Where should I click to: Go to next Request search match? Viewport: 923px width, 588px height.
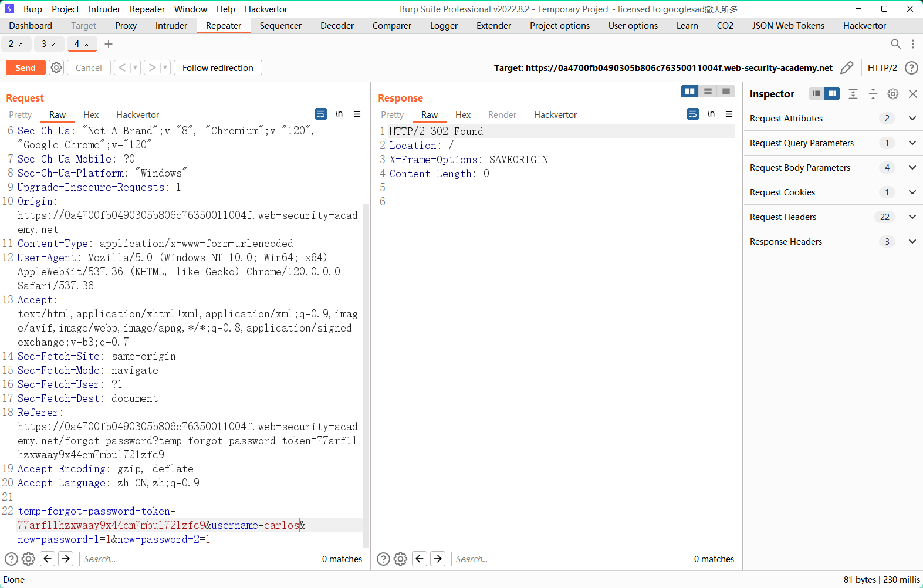tap(66, 559)
